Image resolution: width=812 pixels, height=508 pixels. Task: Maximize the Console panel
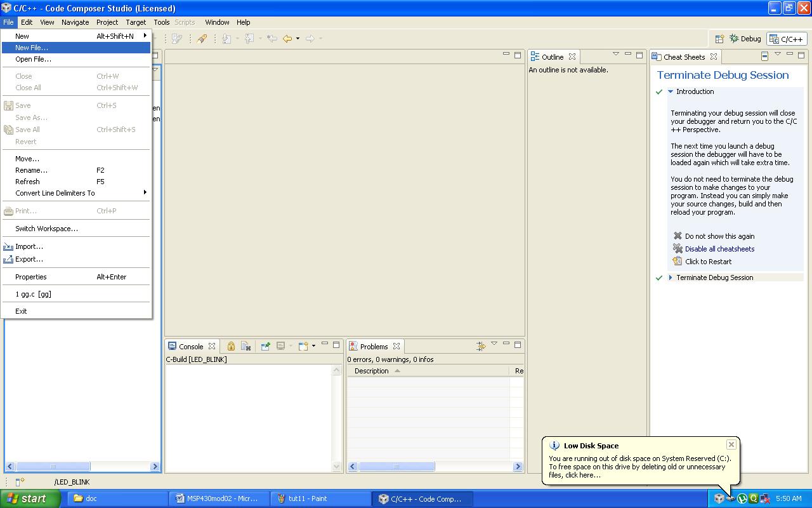click(336, 345)
